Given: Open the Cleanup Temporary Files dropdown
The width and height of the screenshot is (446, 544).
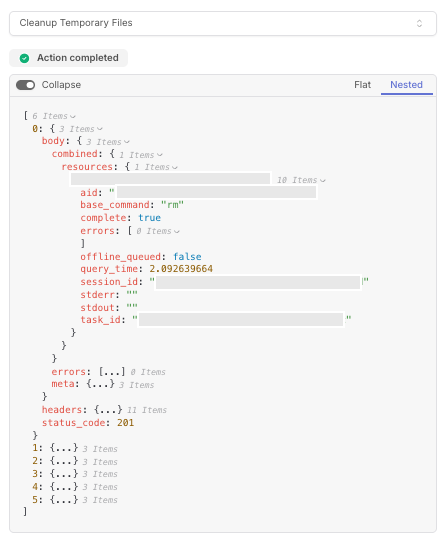Looking at the screenshot, I should tap(223, 23).
